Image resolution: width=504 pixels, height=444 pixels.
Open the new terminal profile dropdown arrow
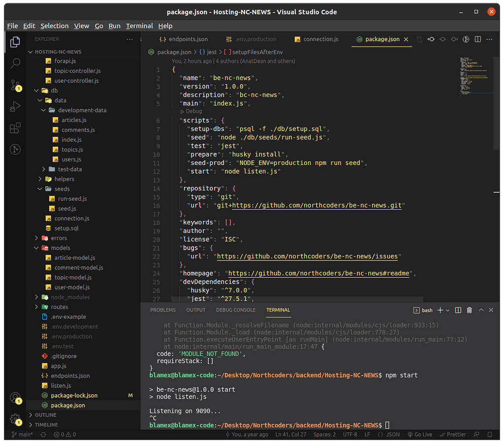[x=448, y=310]
